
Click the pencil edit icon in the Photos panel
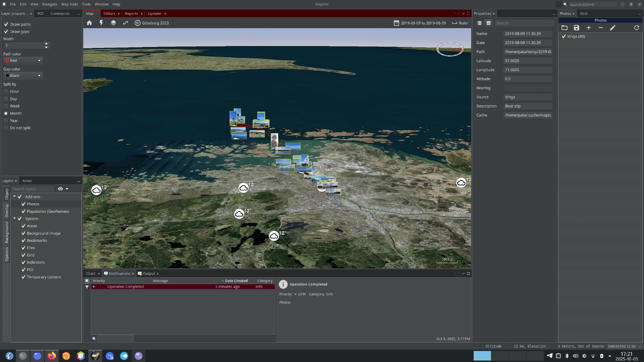click(612, 28)
